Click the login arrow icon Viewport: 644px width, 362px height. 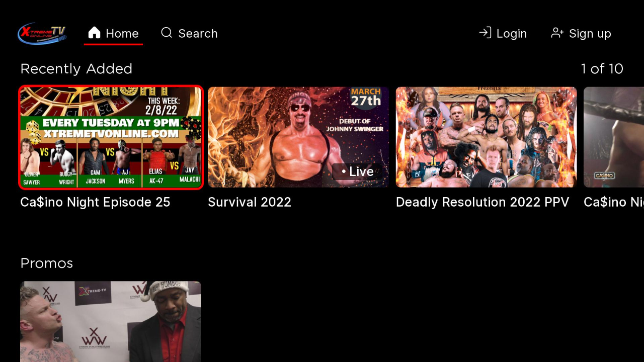pos(485,32)
